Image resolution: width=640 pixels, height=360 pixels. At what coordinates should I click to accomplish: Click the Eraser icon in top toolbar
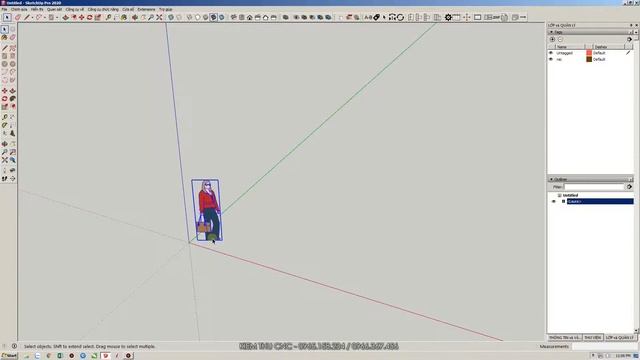click(x=18, y=17)
